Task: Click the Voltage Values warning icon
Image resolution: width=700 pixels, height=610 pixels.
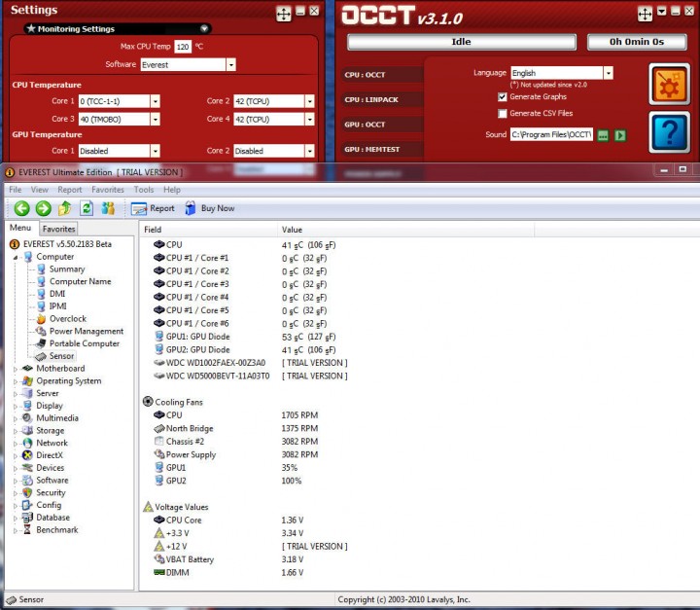Action: pos(148,507)
